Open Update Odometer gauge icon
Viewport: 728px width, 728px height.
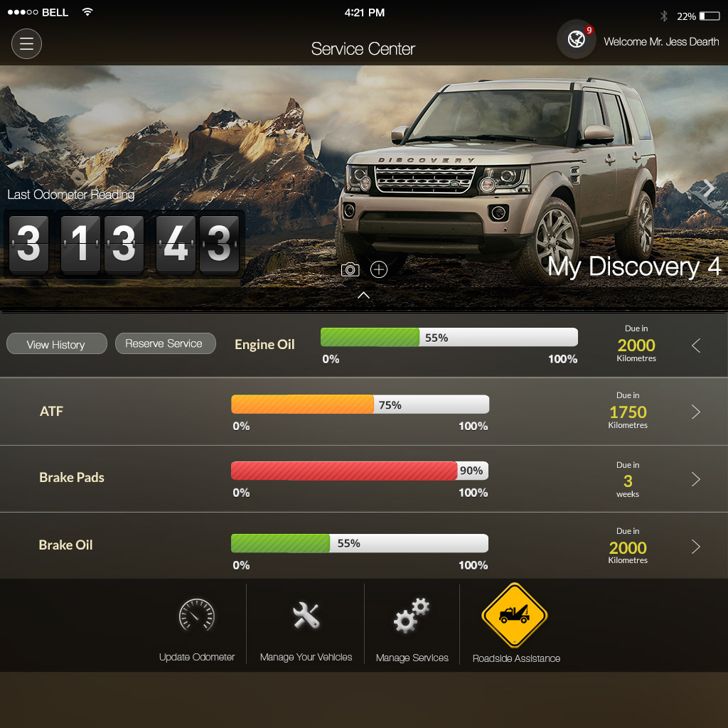tap(197, 615)
